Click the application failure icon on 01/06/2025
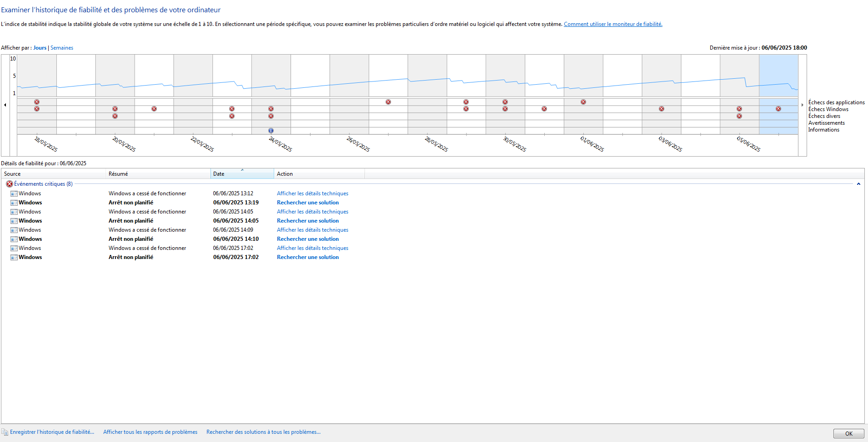 point(583,102)
